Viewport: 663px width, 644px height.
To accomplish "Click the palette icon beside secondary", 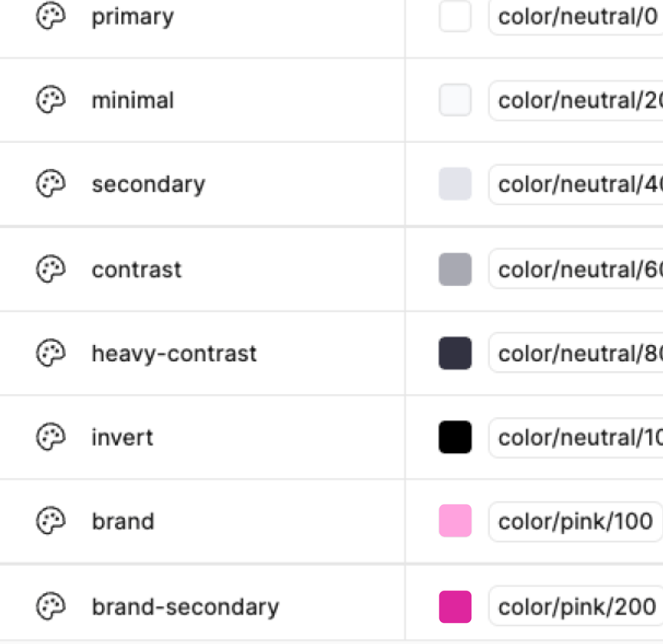I will click(51, 184).
